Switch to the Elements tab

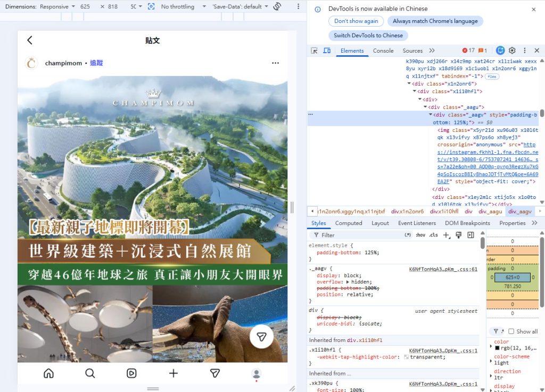pyautogui.click(x=352, y=51)
